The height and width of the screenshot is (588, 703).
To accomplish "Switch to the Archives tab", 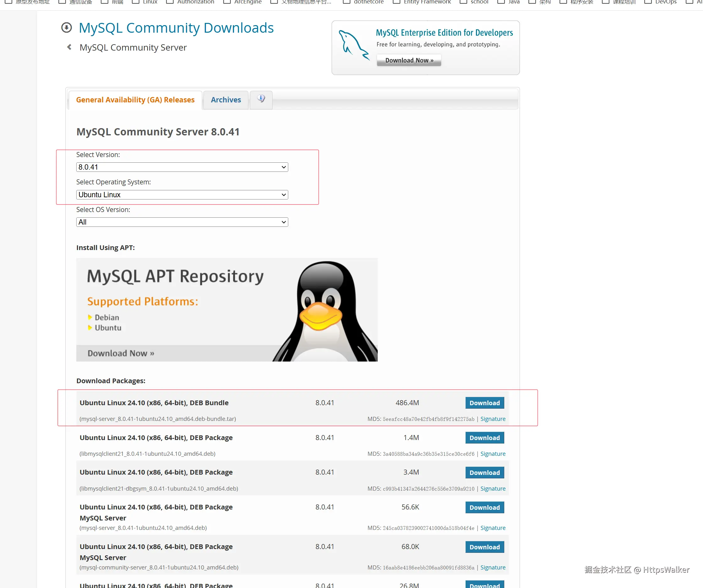I will pos(226,100).
